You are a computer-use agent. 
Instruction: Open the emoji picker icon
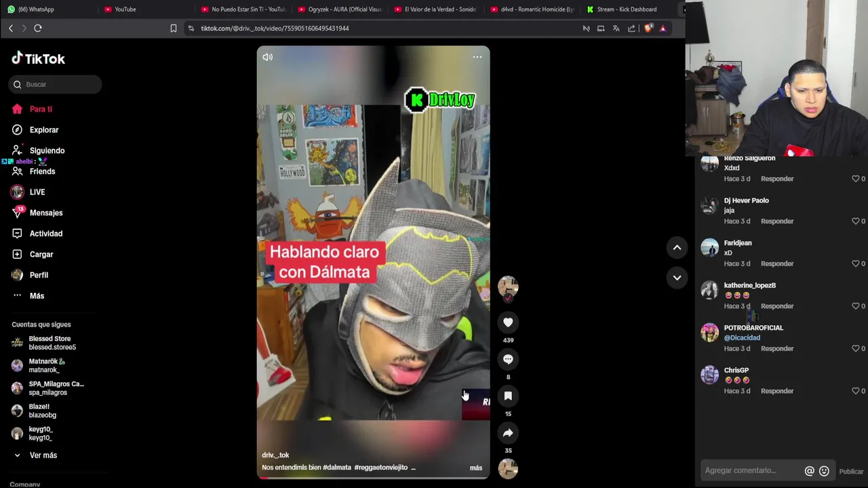coord(824,471)
